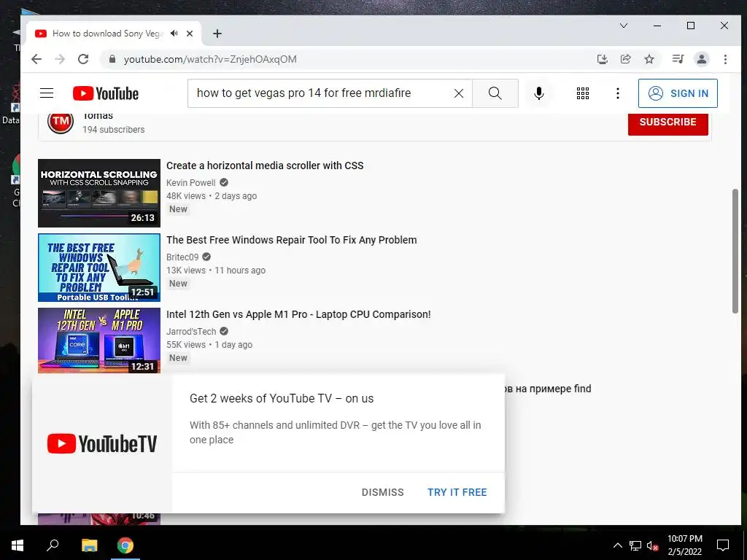Show hidden system tray icons

(x=617, y=545)
